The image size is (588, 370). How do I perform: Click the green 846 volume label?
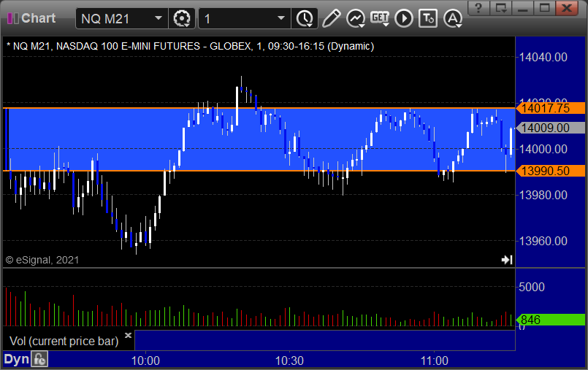[551, 320]
